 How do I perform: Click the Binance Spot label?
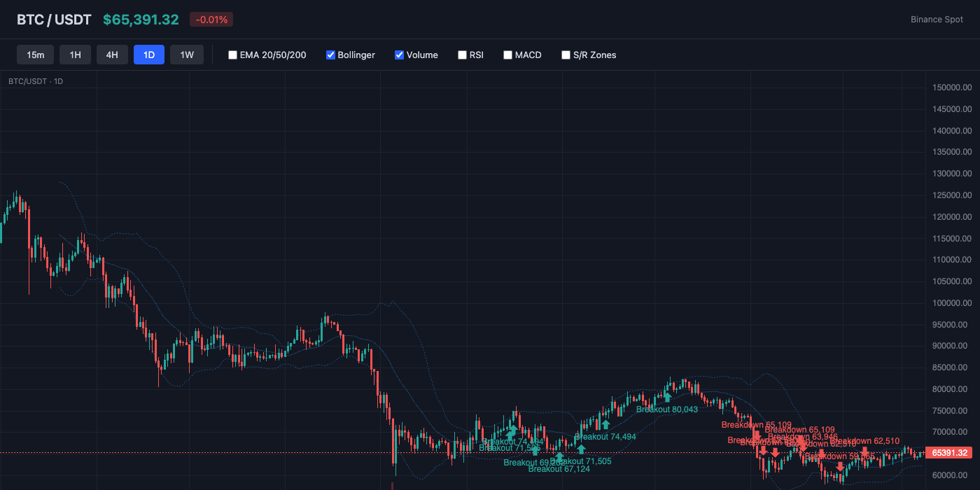pos(937,20)
